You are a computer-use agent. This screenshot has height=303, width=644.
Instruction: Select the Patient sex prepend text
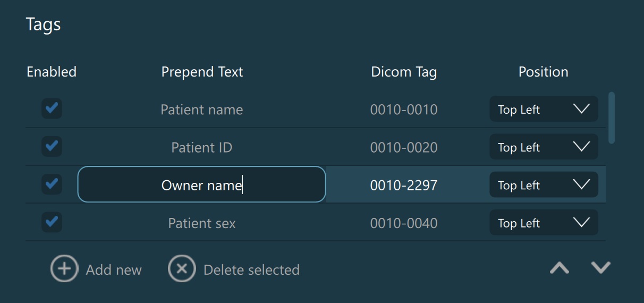(201, 223)
